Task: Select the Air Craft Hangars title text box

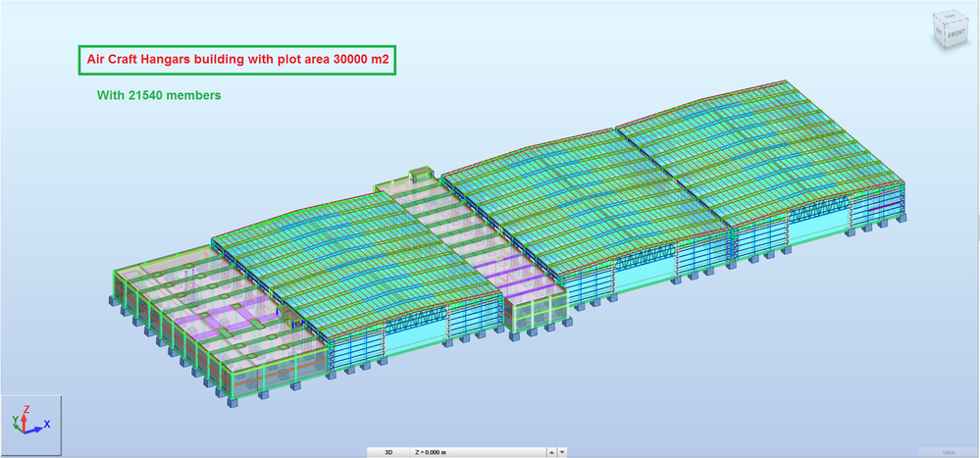Action: coord(237,60)
